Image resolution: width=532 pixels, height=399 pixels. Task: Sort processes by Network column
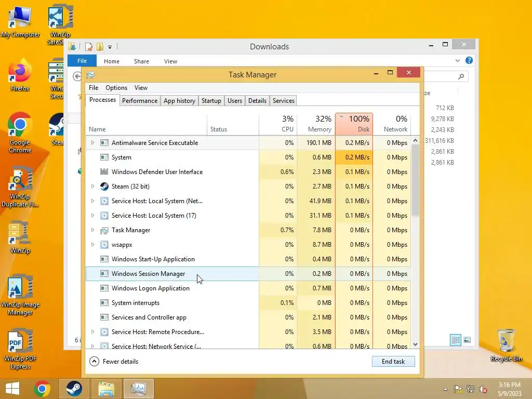392,124
